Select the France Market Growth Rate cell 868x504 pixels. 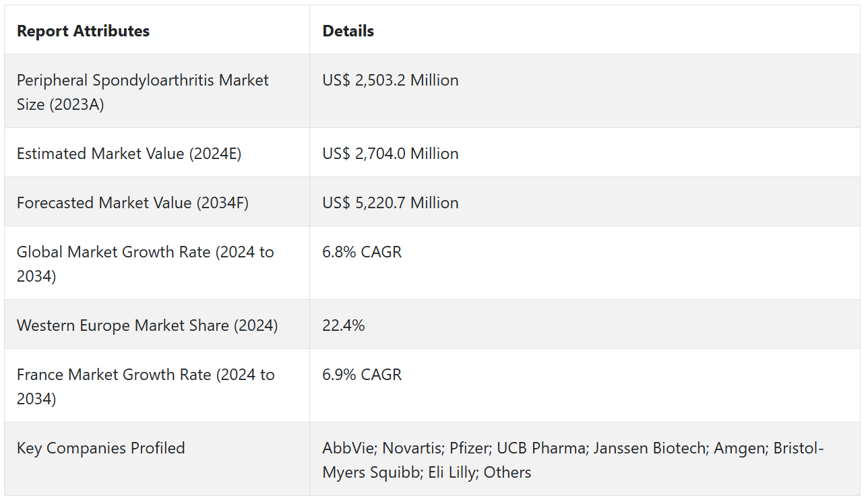point(146,386)
